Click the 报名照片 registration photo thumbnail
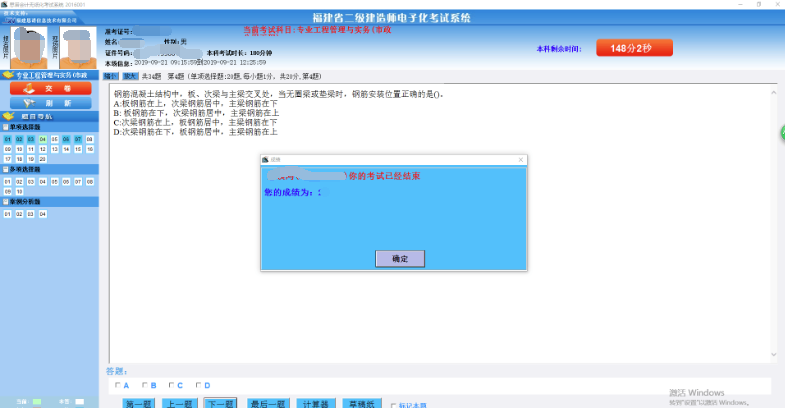This screenshot has height=411, width=785. point(29,48)
